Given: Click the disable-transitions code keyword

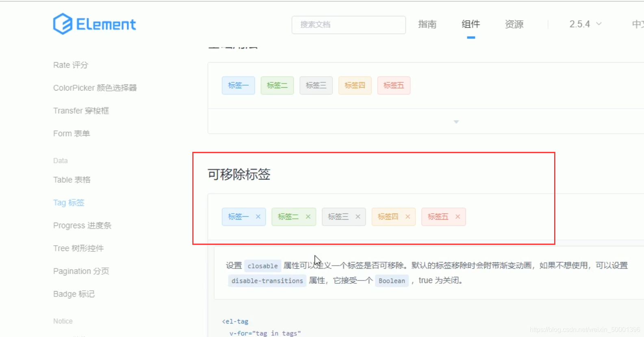Looking at the screenshot, I should pyautogui.click(x=267, y=281).
